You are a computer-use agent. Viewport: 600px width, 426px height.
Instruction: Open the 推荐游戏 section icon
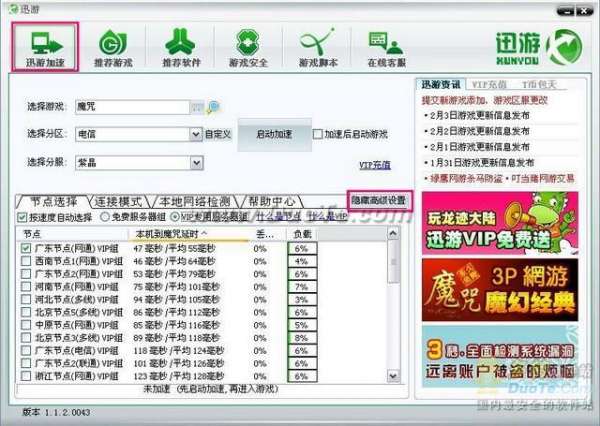pos(113,48)
